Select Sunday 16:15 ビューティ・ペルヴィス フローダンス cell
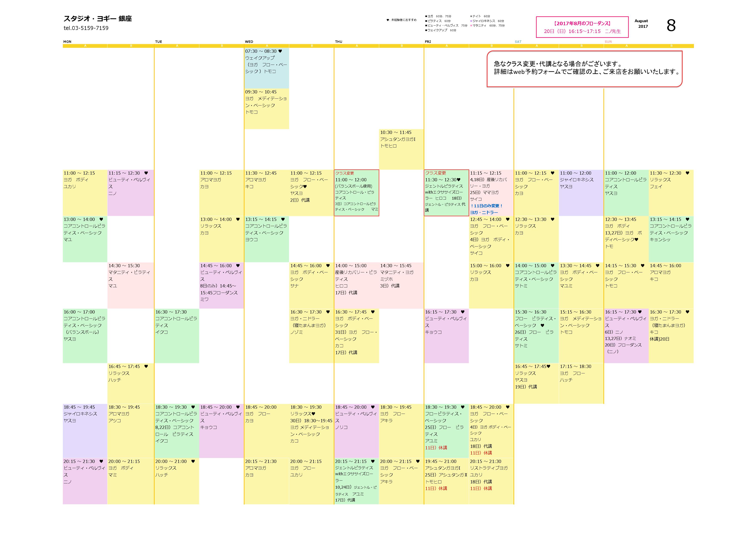756x534 pixels. pyautogui.click(x=626, y=336)
